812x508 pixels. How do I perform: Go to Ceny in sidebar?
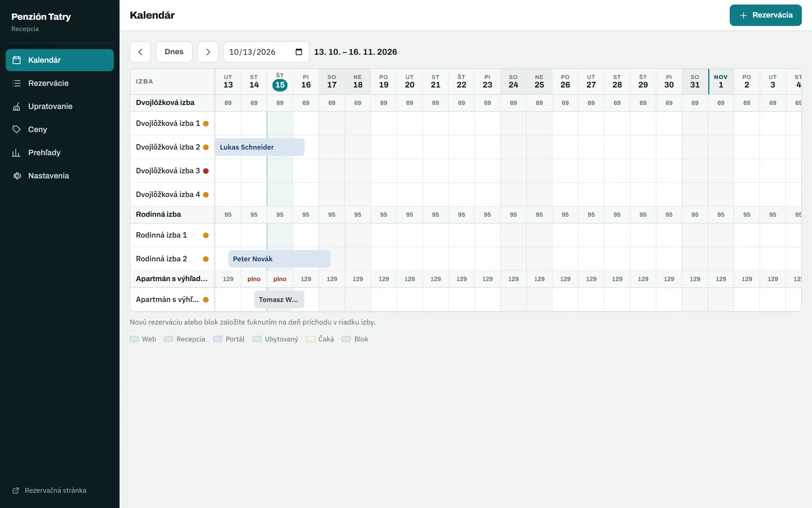pyautogui.click(x=60, y=129)
